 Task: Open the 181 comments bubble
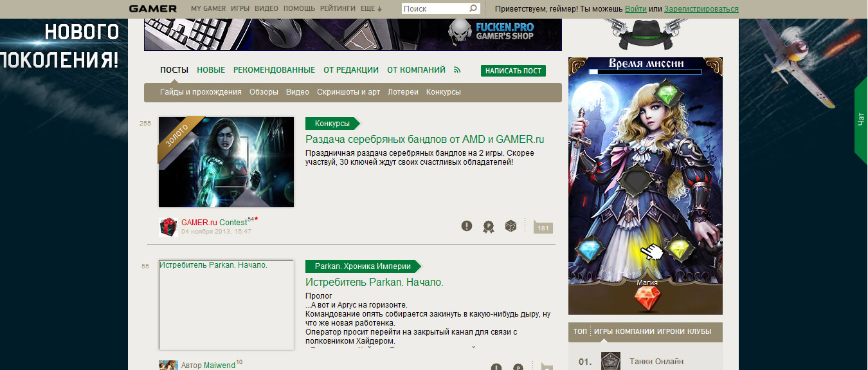(x=543, y=227)
